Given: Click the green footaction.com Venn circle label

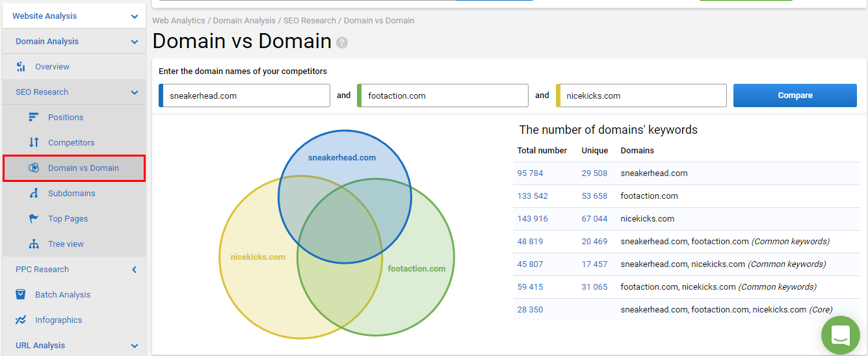Looking at the screenshot, I should (x=417, y=268).
